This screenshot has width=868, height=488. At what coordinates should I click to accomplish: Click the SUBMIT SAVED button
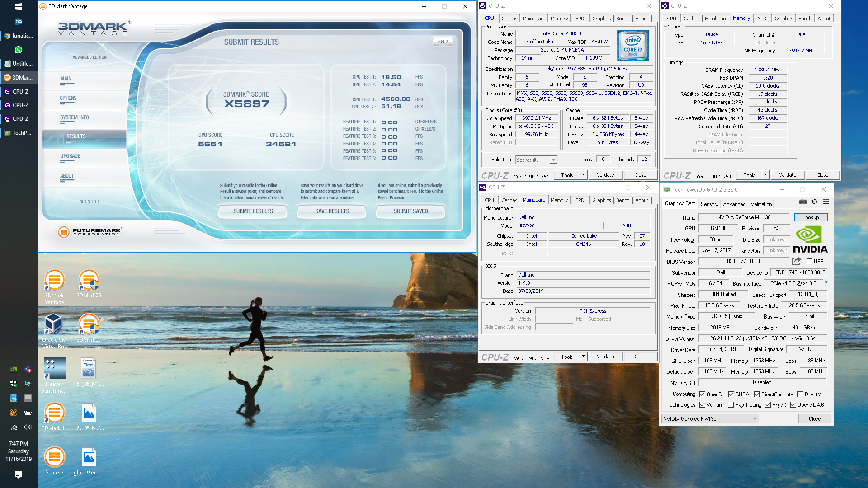(410, 211)
